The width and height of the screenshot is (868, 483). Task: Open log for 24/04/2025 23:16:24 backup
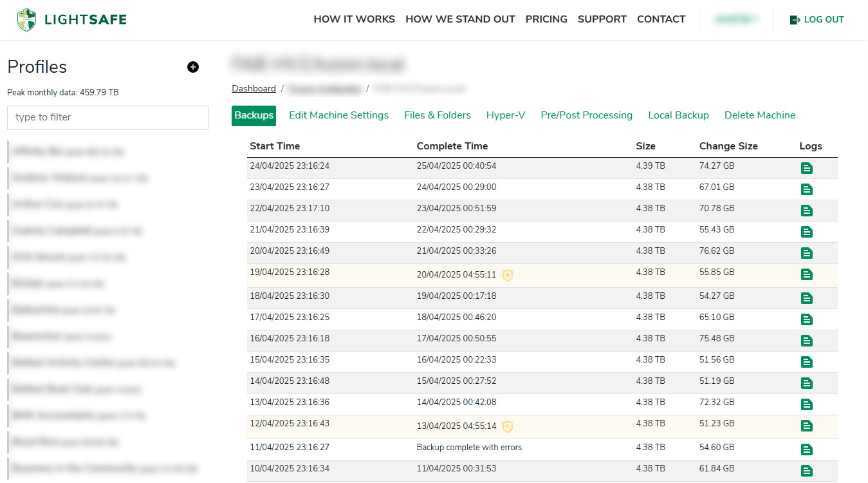tap(806, 168)
